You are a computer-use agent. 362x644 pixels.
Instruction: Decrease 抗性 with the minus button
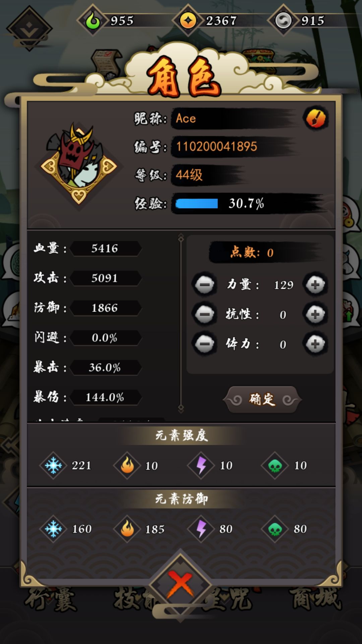pyautogui.click(x=204, y=314)
